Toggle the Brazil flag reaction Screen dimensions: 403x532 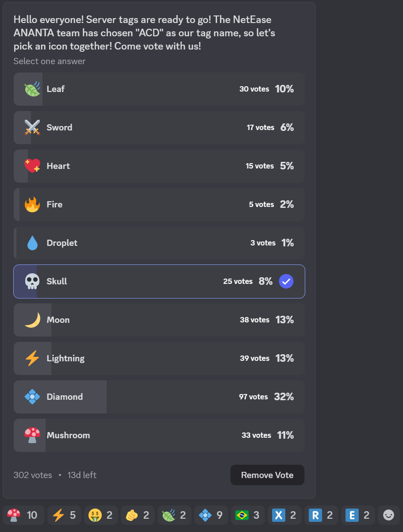coord(248,515)
